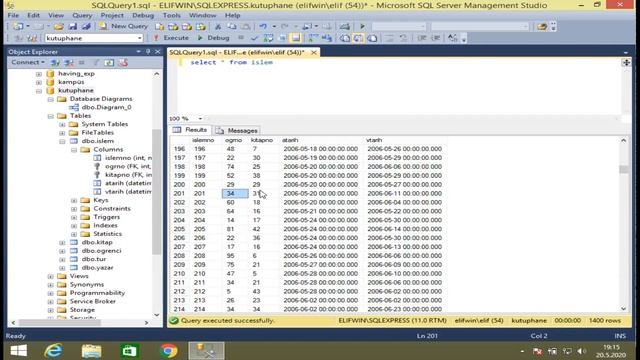Click the Save All icon

point(86,27)
